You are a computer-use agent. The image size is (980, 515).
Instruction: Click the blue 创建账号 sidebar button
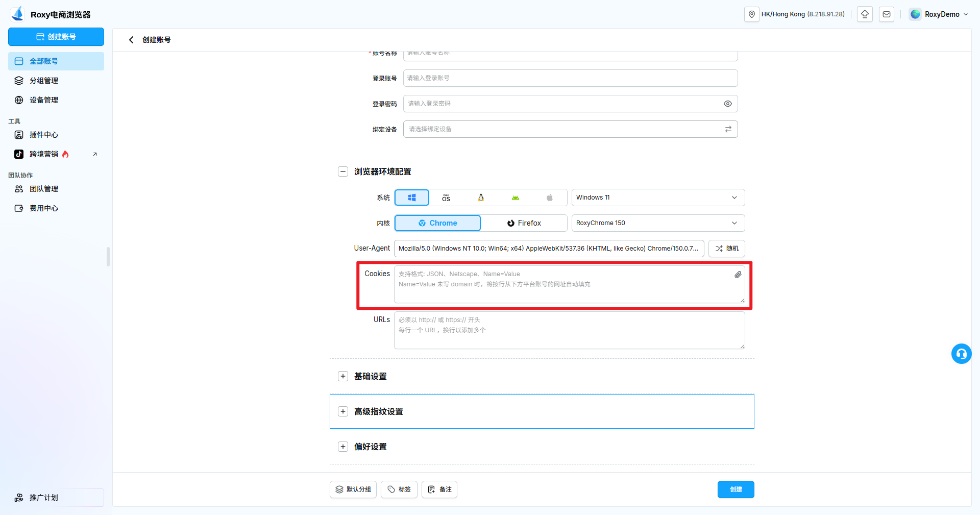tap(56, 37)
